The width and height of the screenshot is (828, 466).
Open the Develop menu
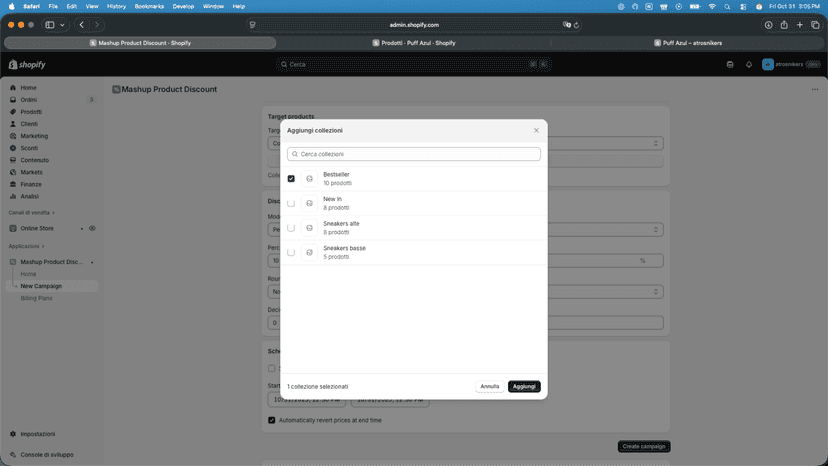pos(183,6)
